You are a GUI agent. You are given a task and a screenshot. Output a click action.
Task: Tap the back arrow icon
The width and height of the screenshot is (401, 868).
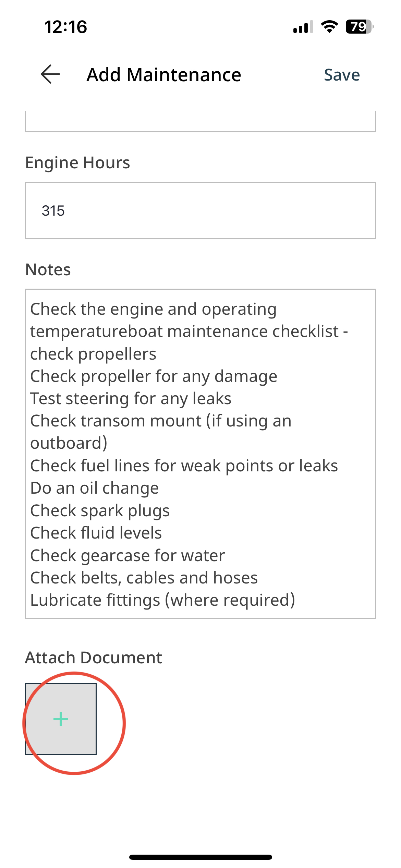pos(50,74)
